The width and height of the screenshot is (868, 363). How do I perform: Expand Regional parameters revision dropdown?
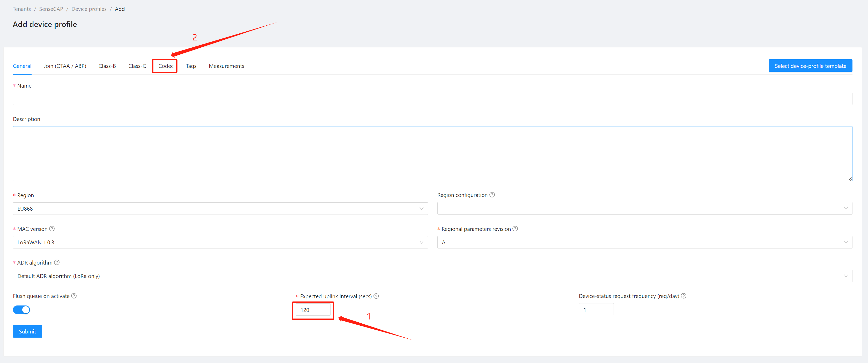tap(645, 242)
